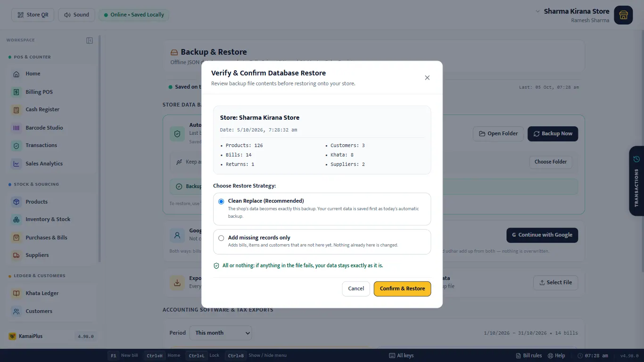The height and width of the screenshot is (362, 644).
Task: Open the Transactions side panel tab
Action: click(x=636, y=181)
